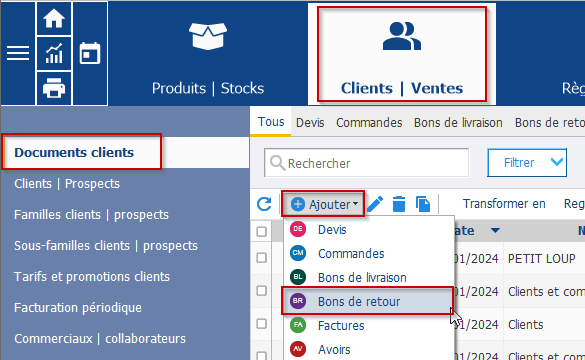
Task: Switch to the Devis tab
Action: tap(310, 123)
